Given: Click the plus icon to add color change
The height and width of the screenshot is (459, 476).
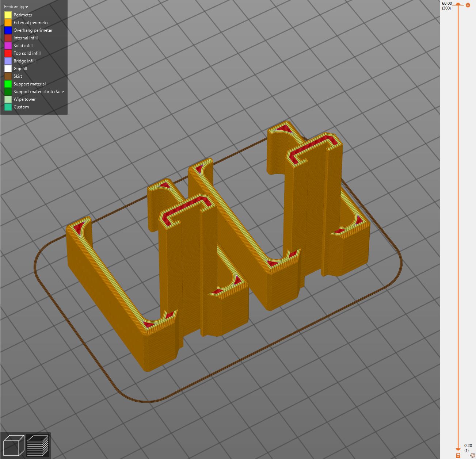Looking at the screenshot, I should tap(468, 5).
